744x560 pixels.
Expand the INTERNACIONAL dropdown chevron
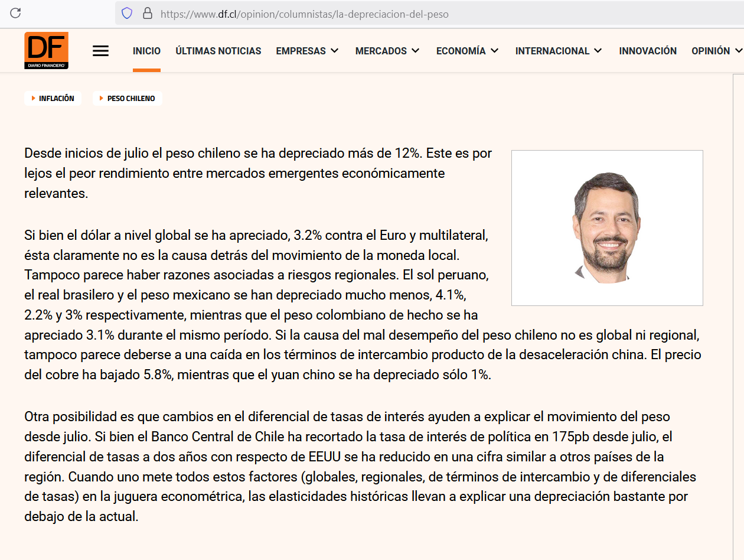coord(598,51)
